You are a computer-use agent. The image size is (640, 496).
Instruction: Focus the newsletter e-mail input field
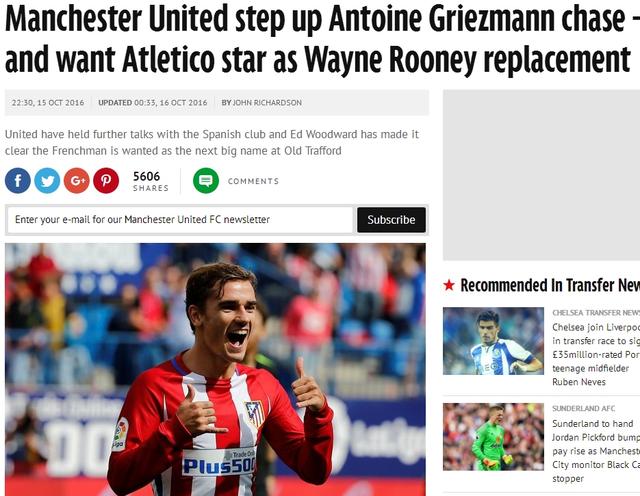pos(180,220)
